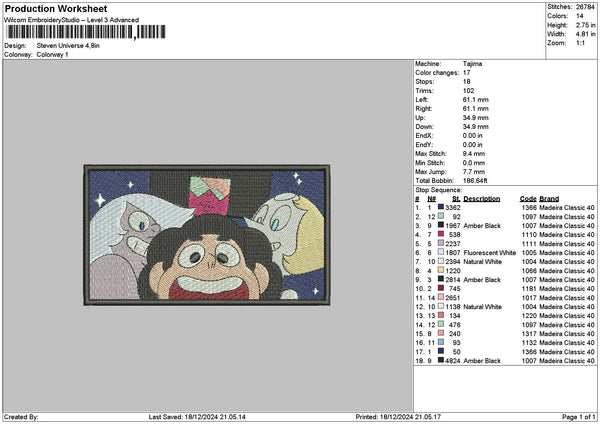The height and width of the screenshot is (424, 600).
Task: Click the 'Stop Sequence:' heading
Action: pyautogui.click(x=439, y=190)
